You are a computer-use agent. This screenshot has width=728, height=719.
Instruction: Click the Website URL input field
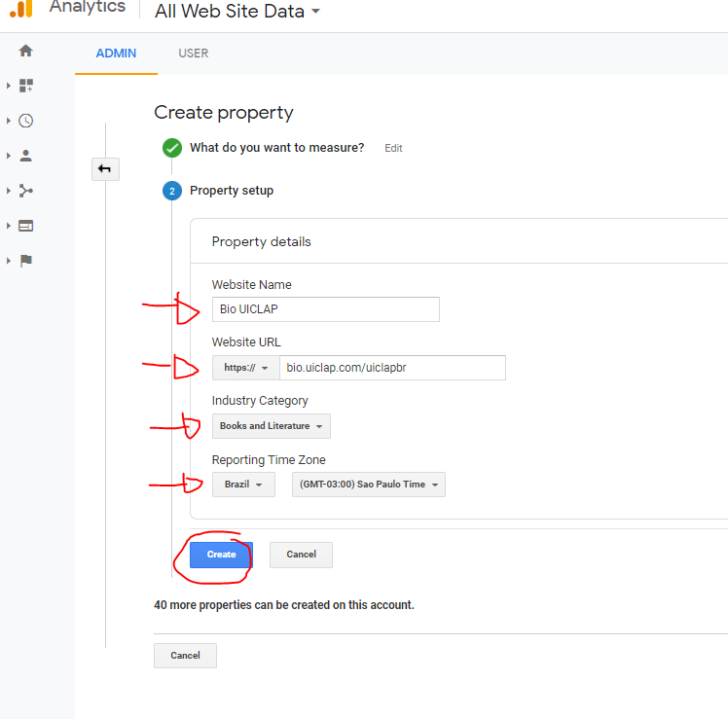point(393,368)
